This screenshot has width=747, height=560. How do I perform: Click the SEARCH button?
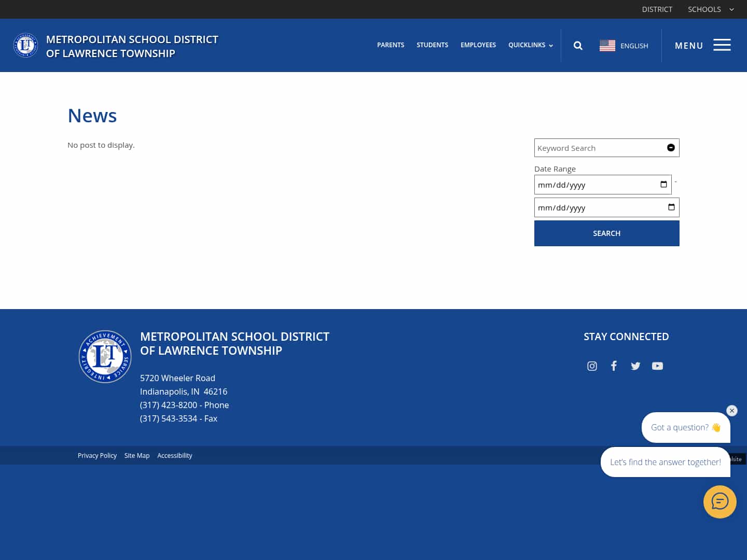[606, 233]
